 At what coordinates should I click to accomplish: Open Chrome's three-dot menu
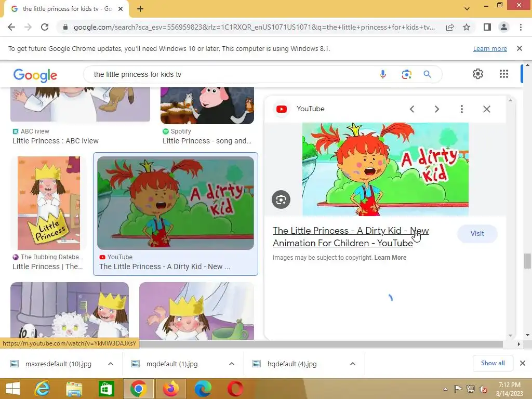click(521, 27)
